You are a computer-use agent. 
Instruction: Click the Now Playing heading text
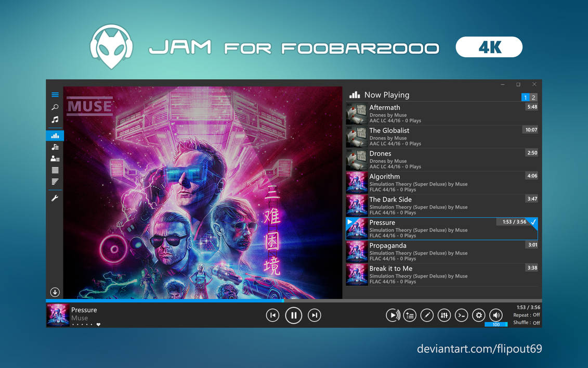coord(387,95)
